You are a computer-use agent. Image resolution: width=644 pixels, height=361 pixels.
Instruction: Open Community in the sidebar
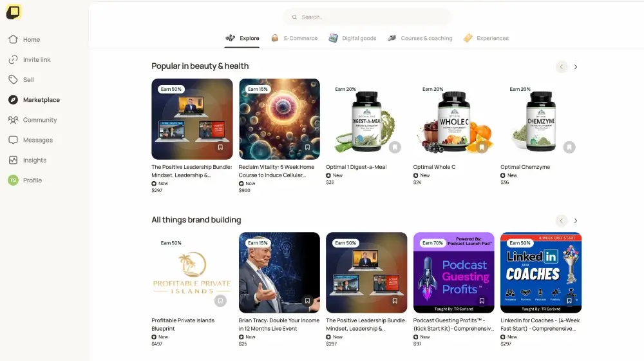pyautogui.click(x=32, y=120)
